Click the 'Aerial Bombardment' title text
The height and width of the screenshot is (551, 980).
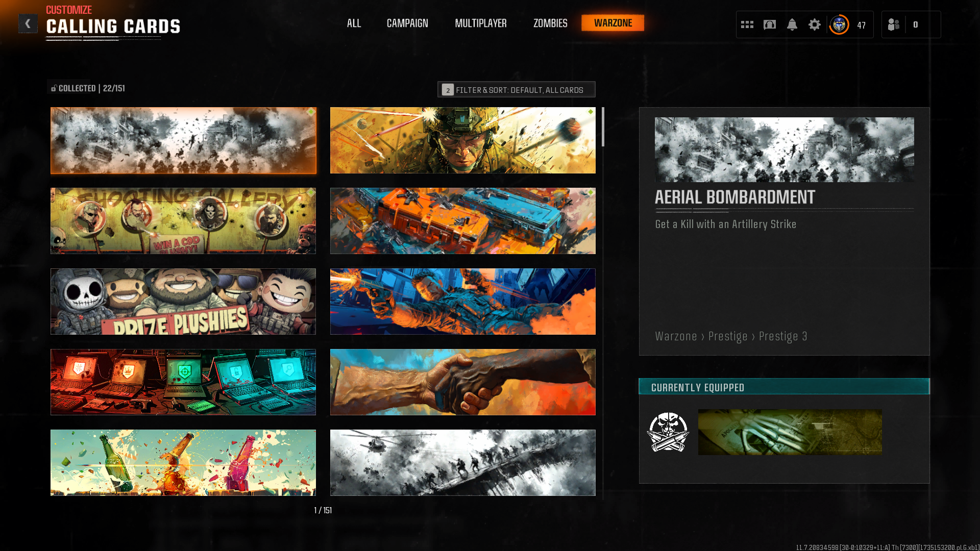[735, 197]
